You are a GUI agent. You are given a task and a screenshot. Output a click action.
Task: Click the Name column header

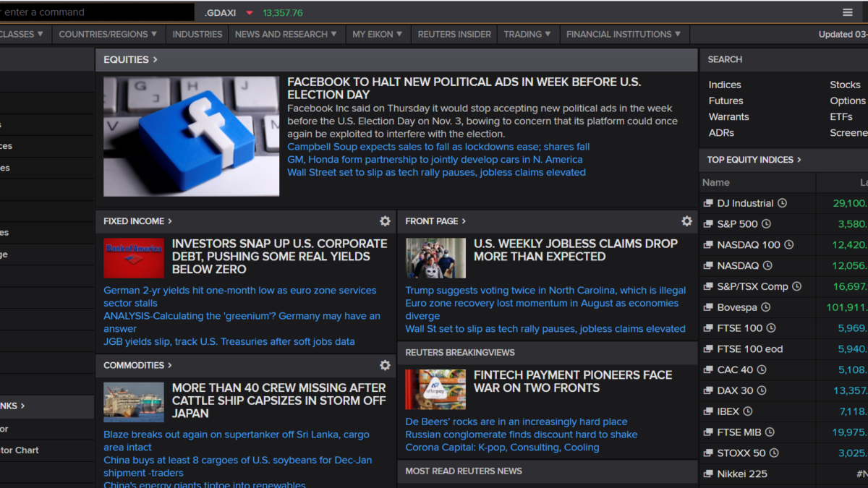pos(716,183)
